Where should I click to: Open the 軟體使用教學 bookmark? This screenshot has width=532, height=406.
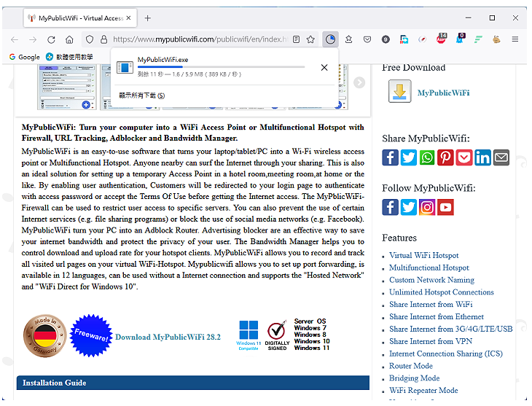click(x=69, y=57)
